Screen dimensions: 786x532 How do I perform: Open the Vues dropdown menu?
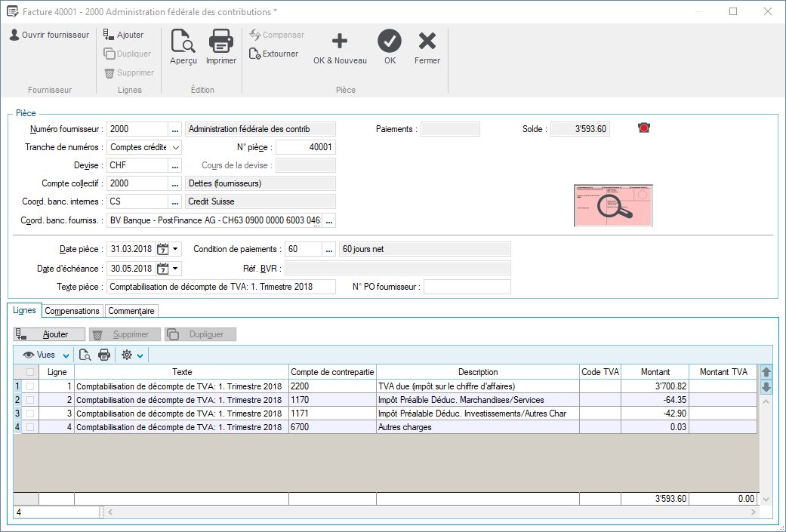(46, 355)
